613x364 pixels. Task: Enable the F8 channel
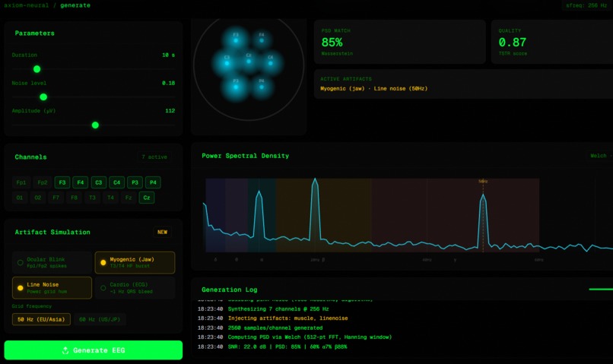click(74, 198)
